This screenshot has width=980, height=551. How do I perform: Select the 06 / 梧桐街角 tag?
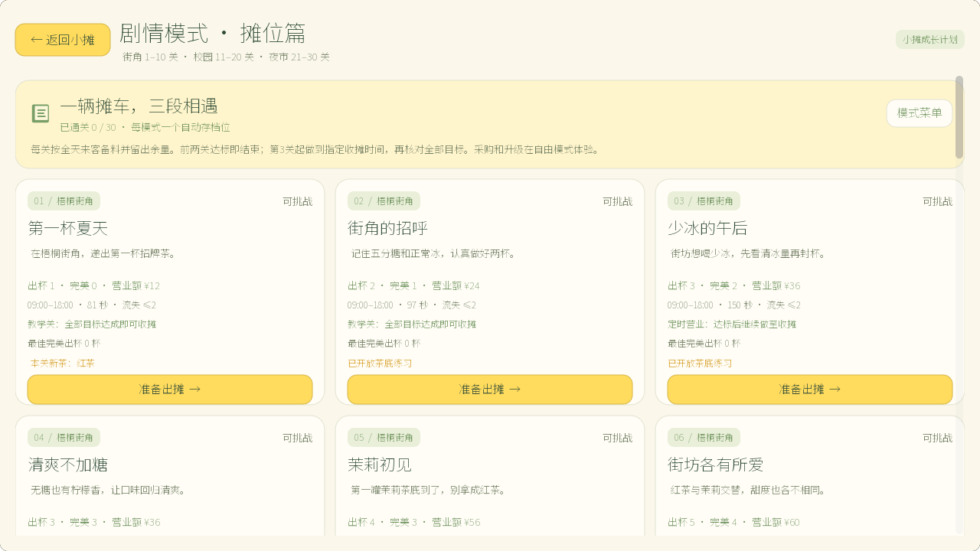tap(704, 438)
